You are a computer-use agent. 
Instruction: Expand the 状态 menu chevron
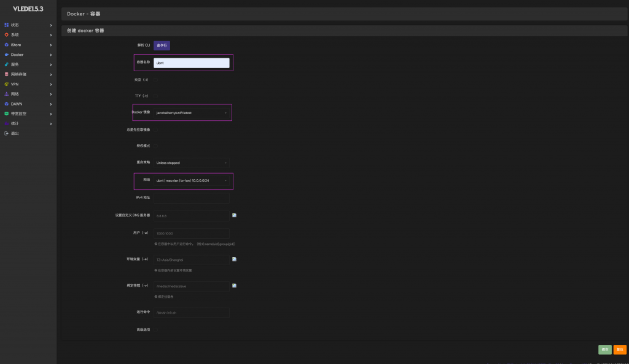tap(51, 25)
